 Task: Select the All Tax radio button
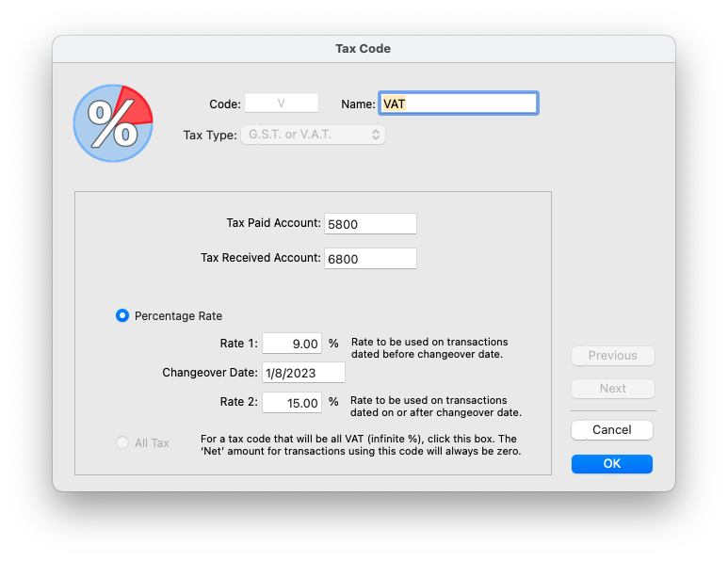122,442
